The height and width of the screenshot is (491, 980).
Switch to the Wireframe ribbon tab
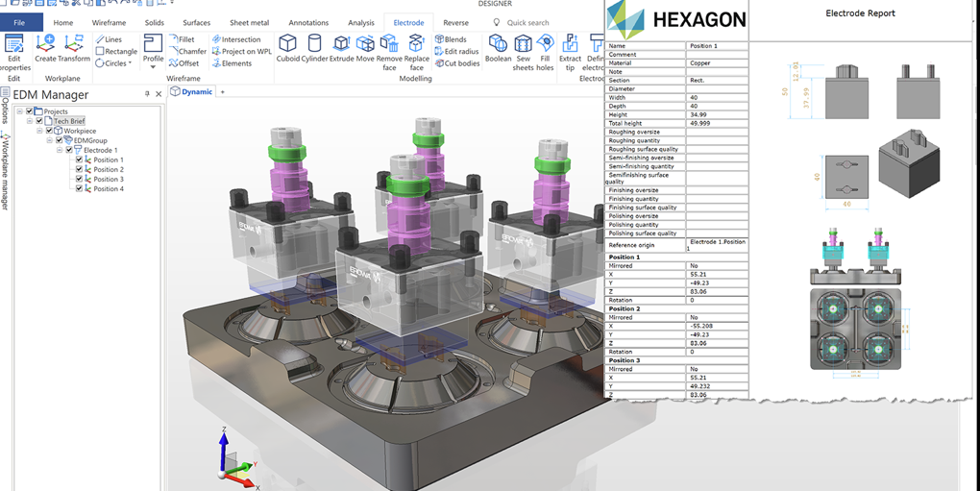point(109,22)
